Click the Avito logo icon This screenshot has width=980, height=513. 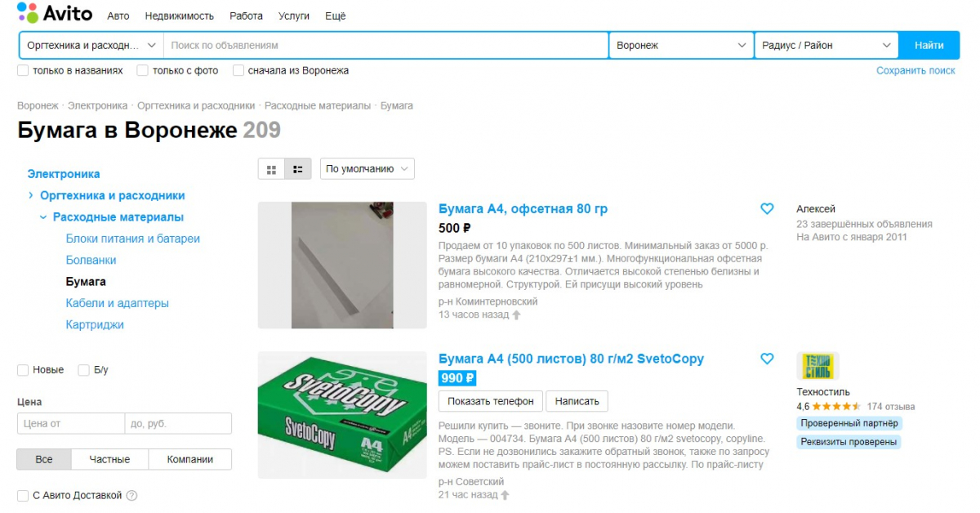[x=29, y=13]
